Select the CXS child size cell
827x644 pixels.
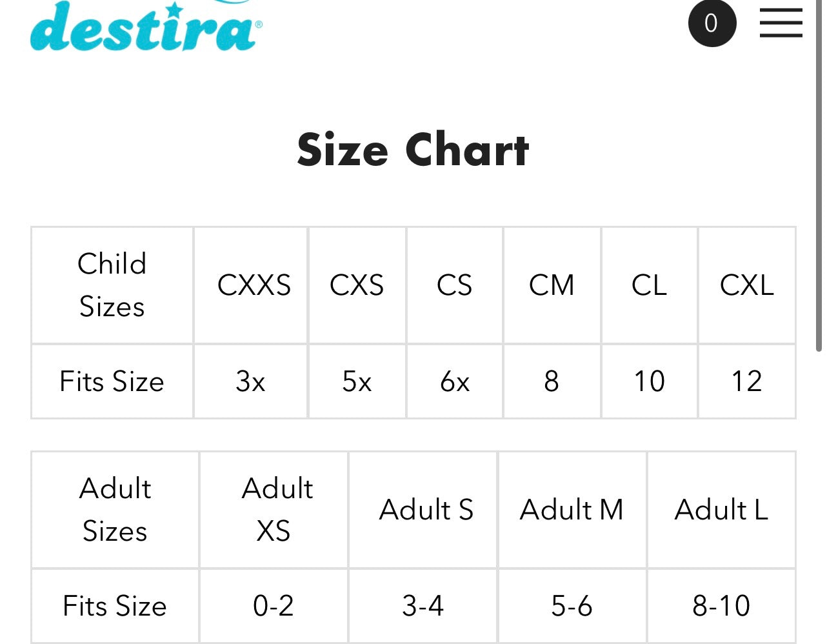coord(357,285)
